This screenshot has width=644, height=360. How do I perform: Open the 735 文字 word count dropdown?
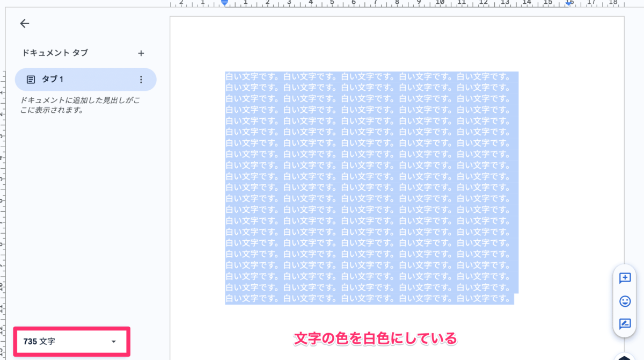pos(71,341)
